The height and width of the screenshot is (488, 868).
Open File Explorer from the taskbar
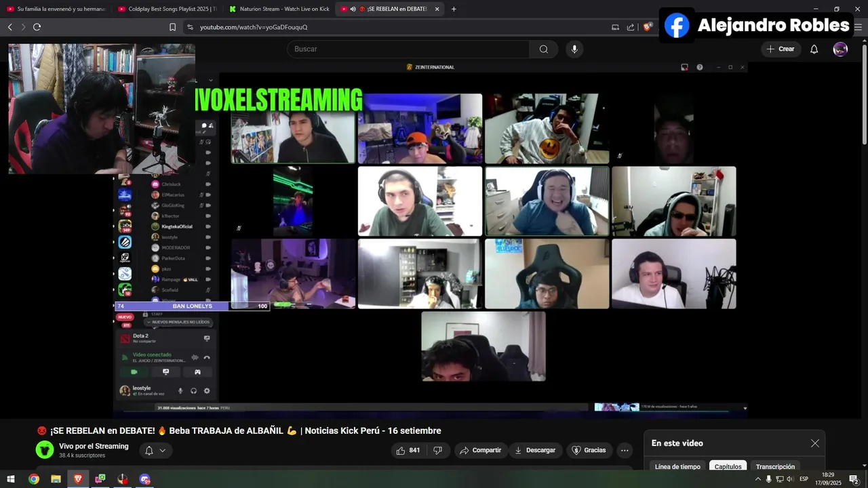(x=56, y=479)
